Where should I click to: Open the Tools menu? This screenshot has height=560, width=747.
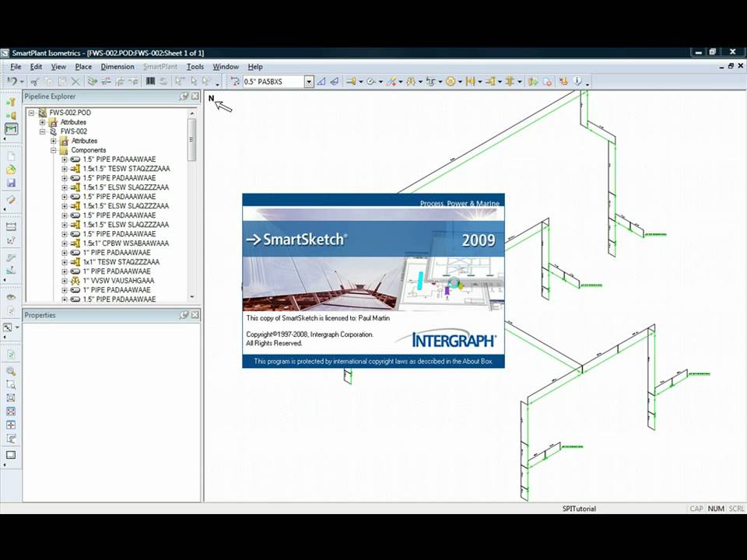pyautogui.click(x=195, y=67)
